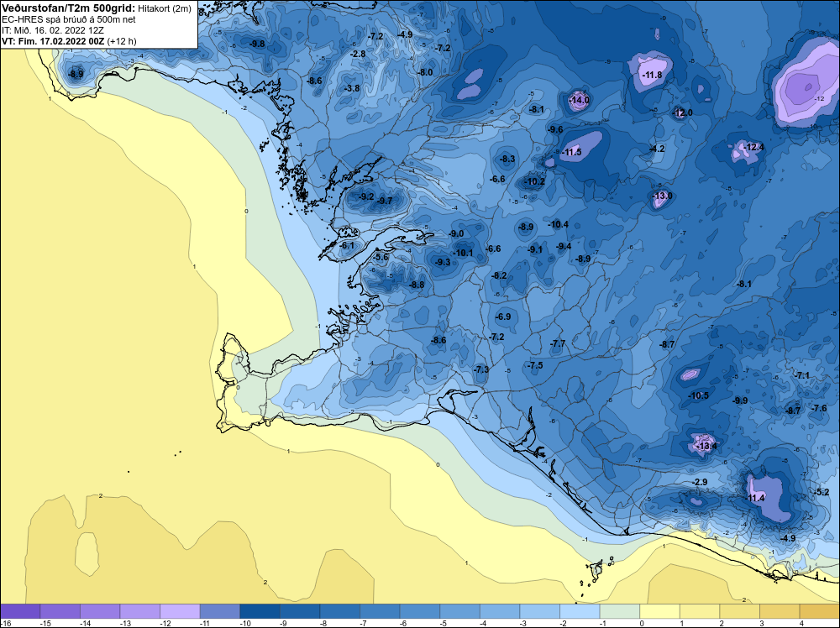
Task: Click the -5.6 temperature label
Action: click(x=381, y=258)
